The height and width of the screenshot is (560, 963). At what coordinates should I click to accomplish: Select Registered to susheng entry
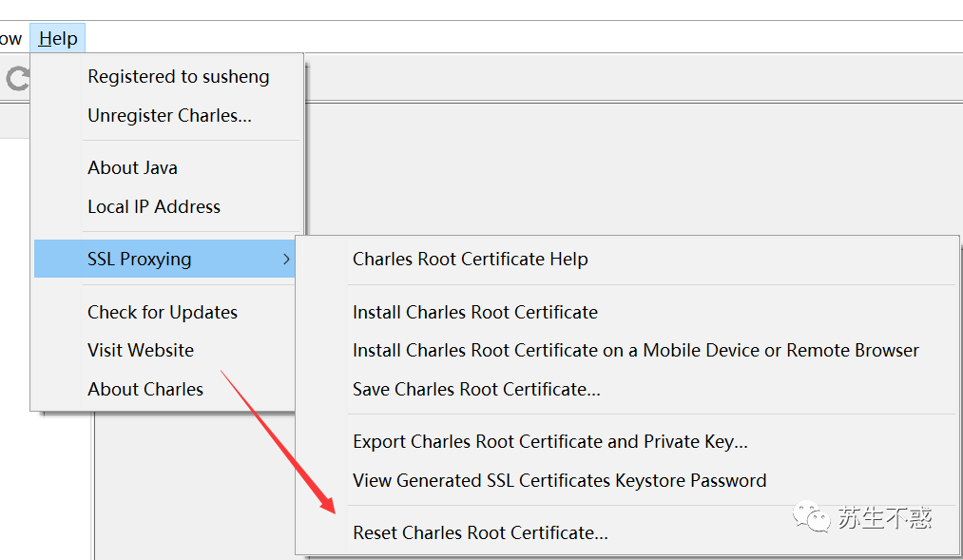tap(178, 77)
